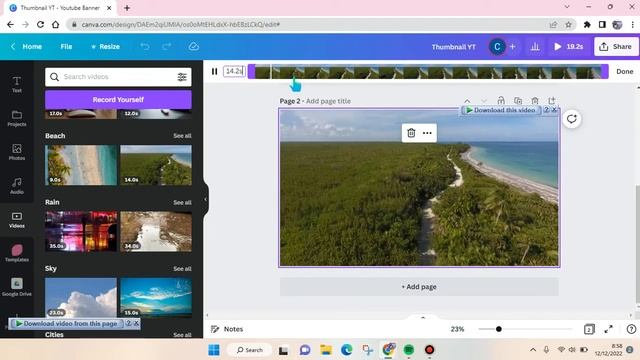
Task: Go back to Home
Action: point(27,47)
